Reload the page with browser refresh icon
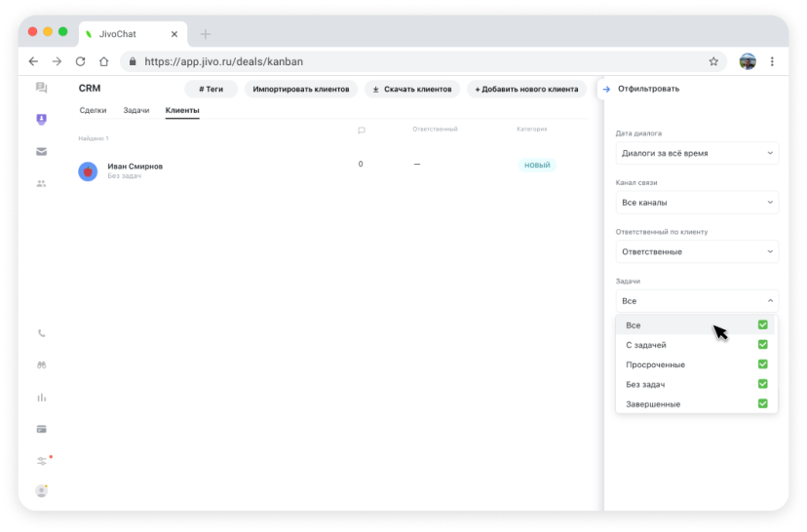The image size is (807, 532). 80,61
